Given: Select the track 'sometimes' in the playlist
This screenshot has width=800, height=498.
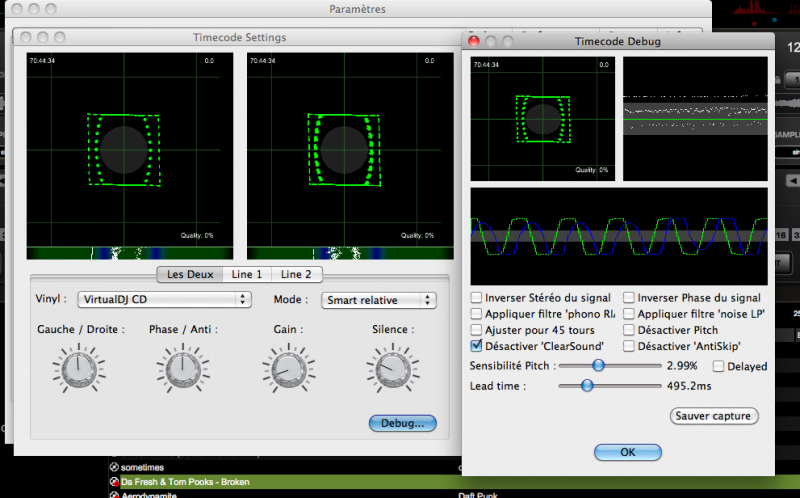Looking at the screenshot, I should [x=142, y=467].
